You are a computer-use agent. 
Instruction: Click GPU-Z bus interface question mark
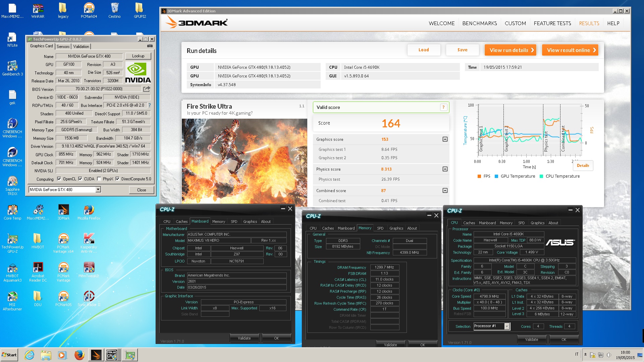point(150,105)
